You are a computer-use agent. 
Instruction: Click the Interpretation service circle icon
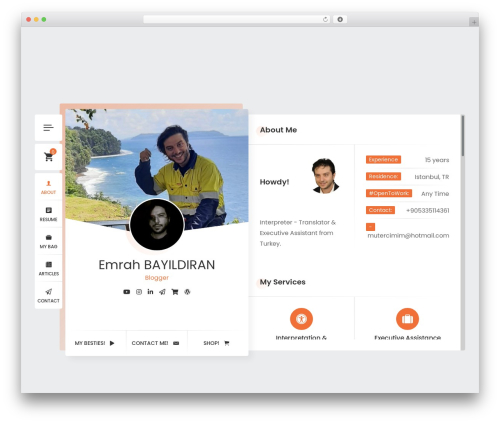[x=301, y=319]
